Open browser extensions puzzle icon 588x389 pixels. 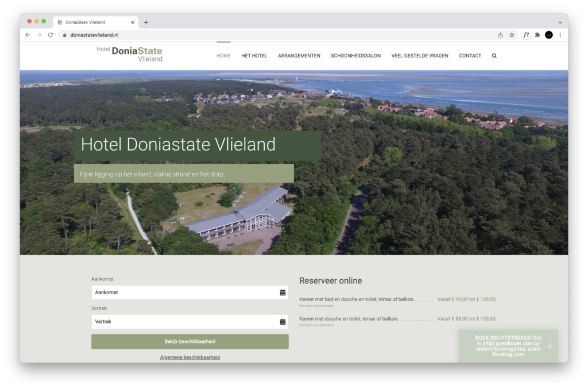[537, 35]
